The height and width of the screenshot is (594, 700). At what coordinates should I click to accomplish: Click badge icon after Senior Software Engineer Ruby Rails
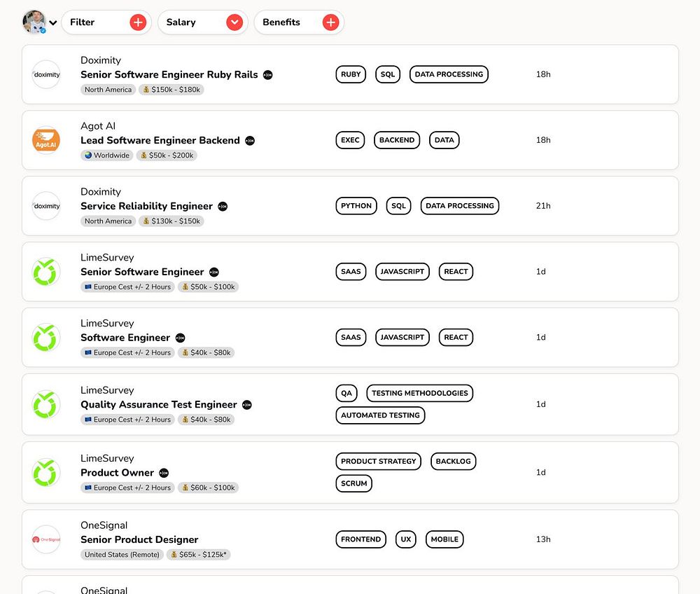pyautogui.click(x=268, y=75)
